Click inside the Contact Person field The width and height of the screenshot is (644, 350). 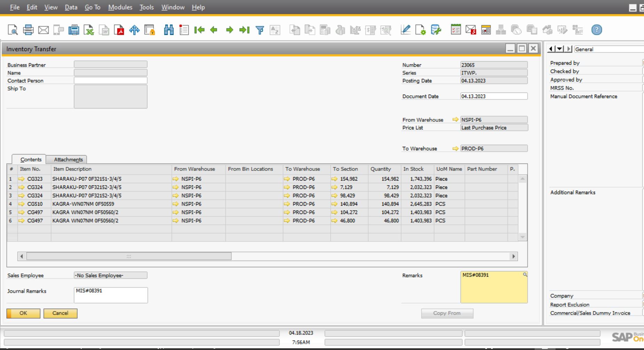tap(110, 80)
